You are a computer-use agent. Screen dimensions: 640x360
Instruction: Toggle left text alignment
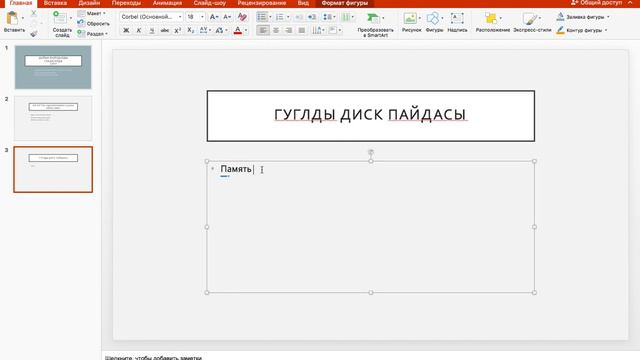coord(263,31)
